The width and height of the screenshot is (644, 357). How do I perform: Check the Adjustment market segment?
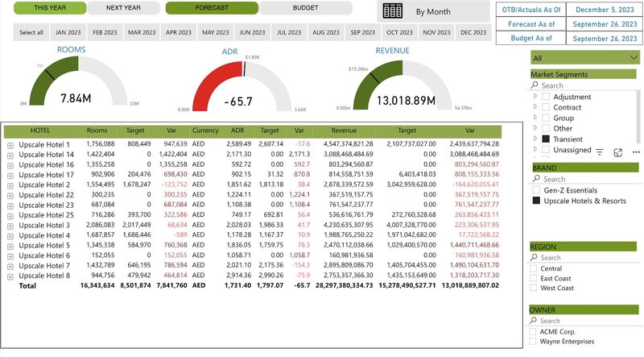click(x=546, y=97)
